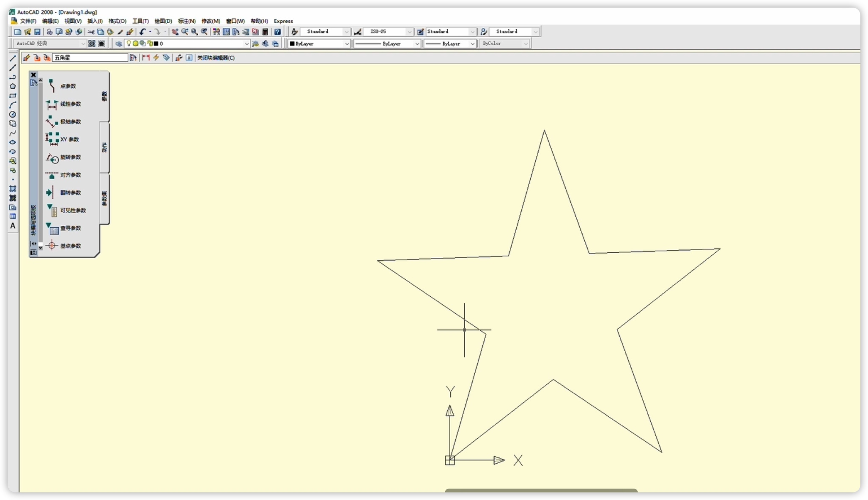Open the 绘图(D) Draw menu

(163, 21)
